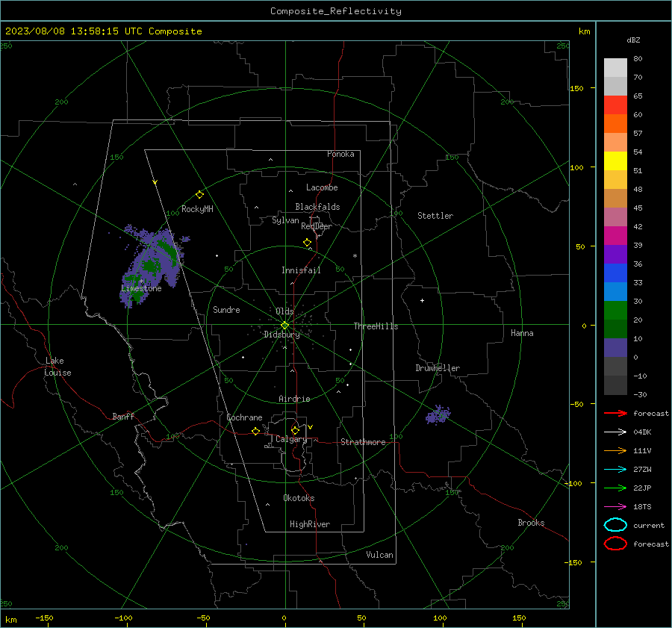Pick the bright yellow 51-54 dBZ swatch
The width and height of the screenshot is (672, 628).
615,161
